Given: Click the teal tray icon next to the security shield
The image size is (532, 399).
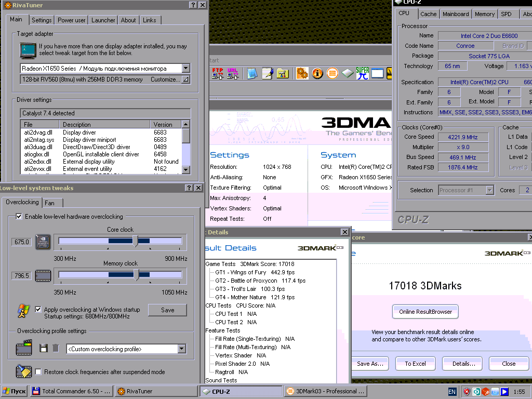Looking at the screenshot, I should pyautogui.click(x=476, y=392).
